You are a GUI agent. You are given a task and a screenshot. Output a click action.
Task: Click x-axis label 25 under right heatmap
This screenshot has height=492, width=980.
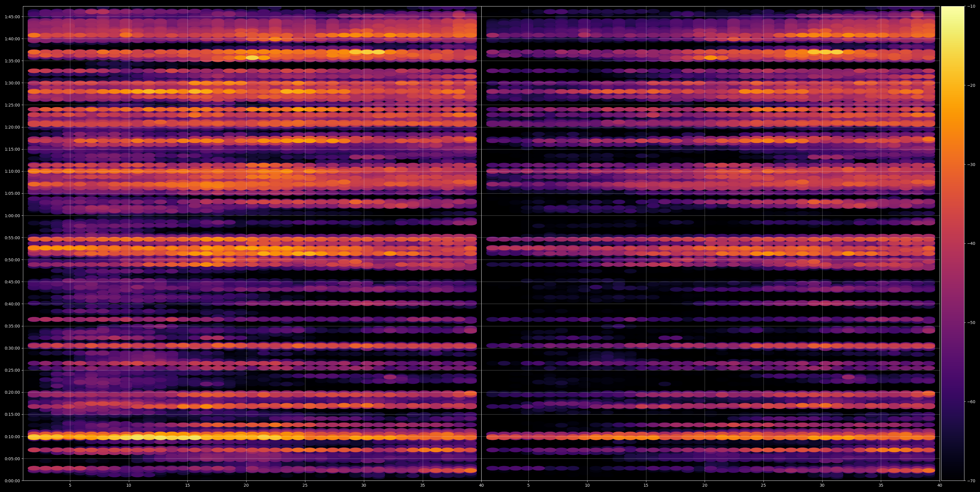tap(763, 486)
